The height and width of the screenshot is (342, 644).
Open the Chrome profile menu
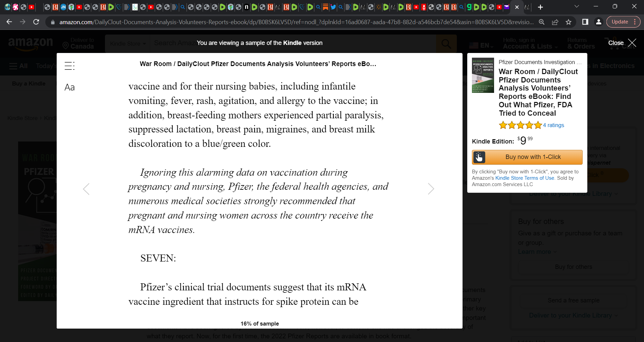pyautogui.click(x=598, y=22)
